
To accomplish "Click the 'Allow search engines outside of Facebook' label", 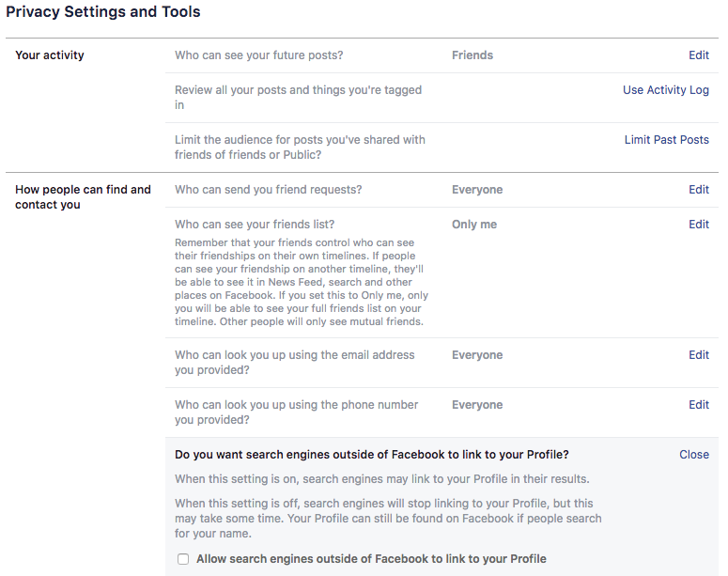I will [371, 559].
